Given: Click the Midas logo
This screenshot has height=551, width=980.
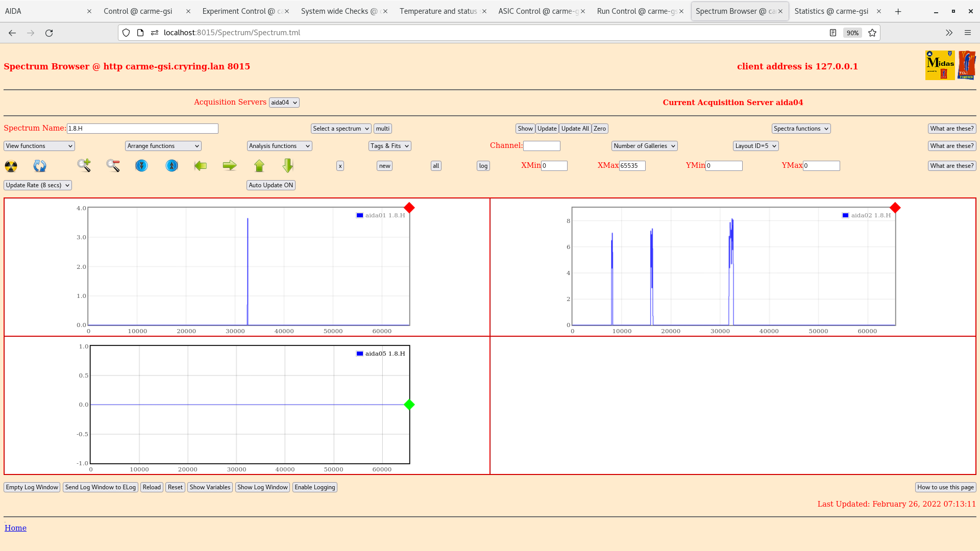Looking at the screenshot, I should (940, 65).
